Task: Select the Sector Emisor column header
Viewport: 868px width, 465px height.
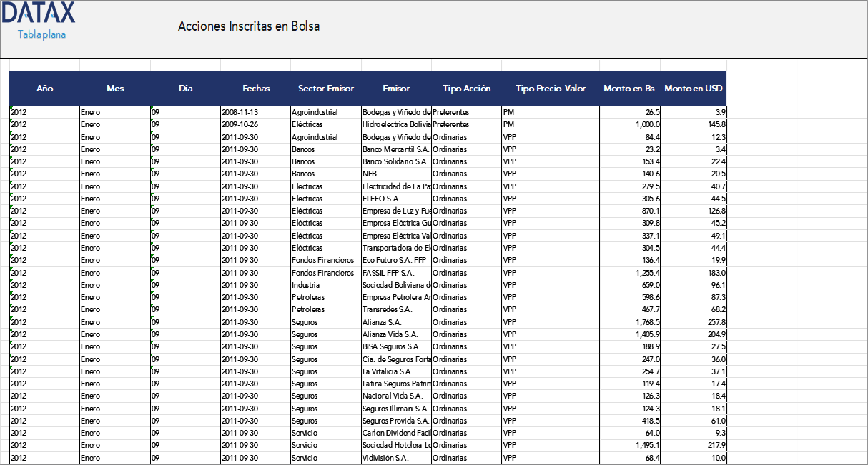Action: [325, 89]
